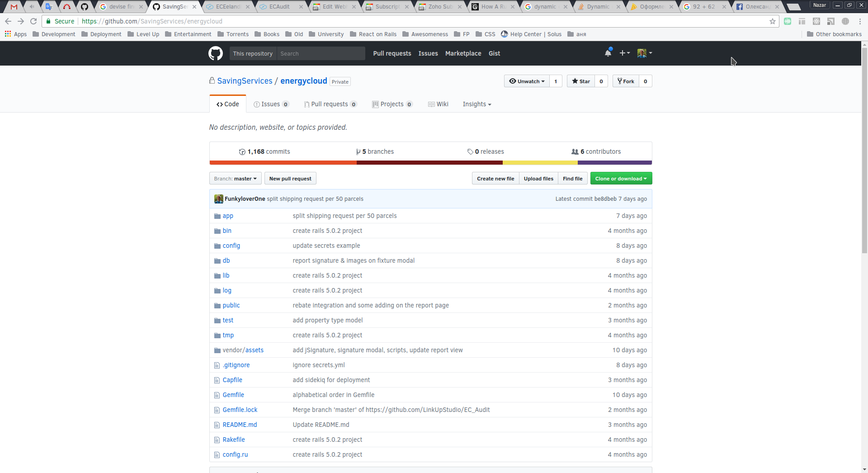
Task: Open the bin folder
Action: 227,231
